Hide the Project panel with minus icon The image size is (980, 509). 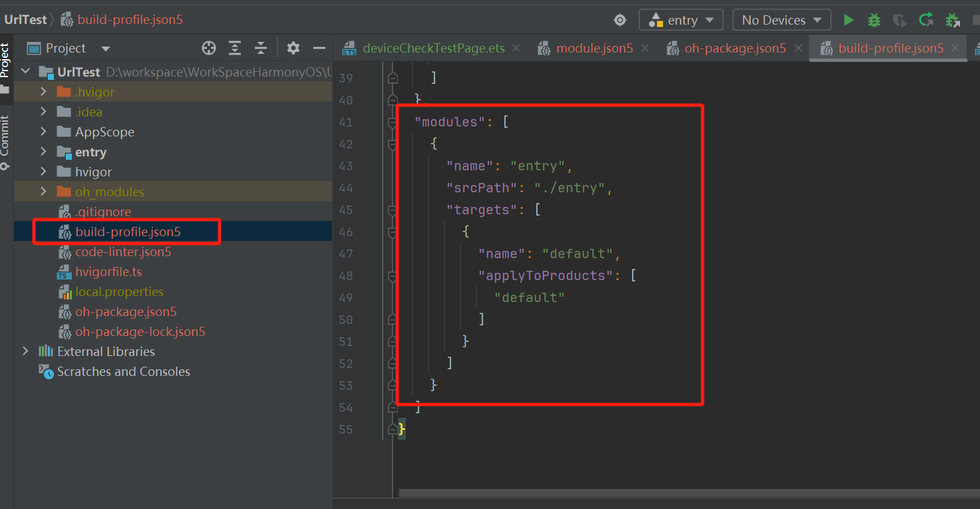click(x=319, y=48)
